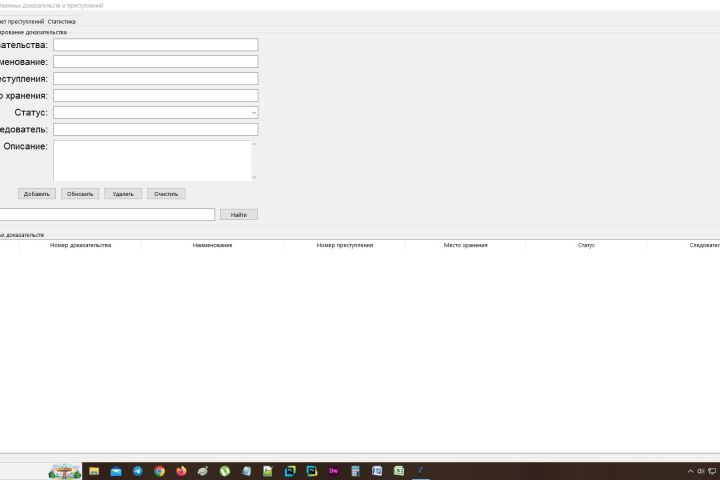Screen dimensions: 720x480
Task: Open Microsoft Word from the taskbar
Action: [377, 471]
